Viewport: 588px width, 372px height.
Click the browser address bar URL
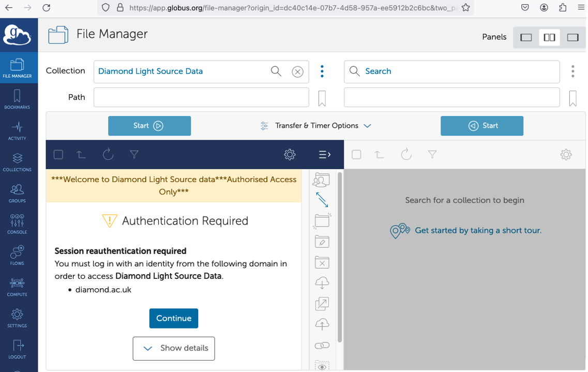(293, 7)
